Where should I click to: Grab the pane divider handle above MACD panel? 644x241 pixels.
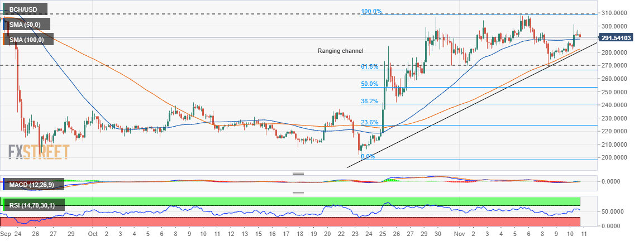(298, 173)
